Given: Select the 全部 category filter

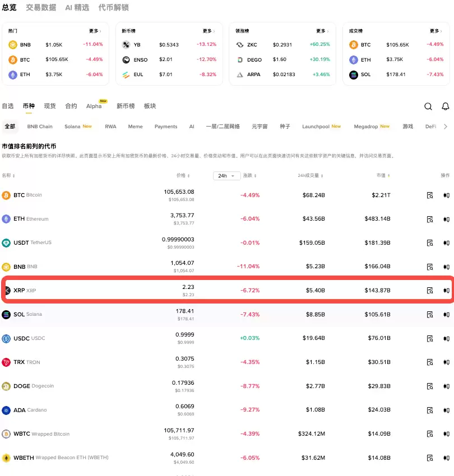Looking at the screenshot, I should pyautogui.click(x=10, y=127).
